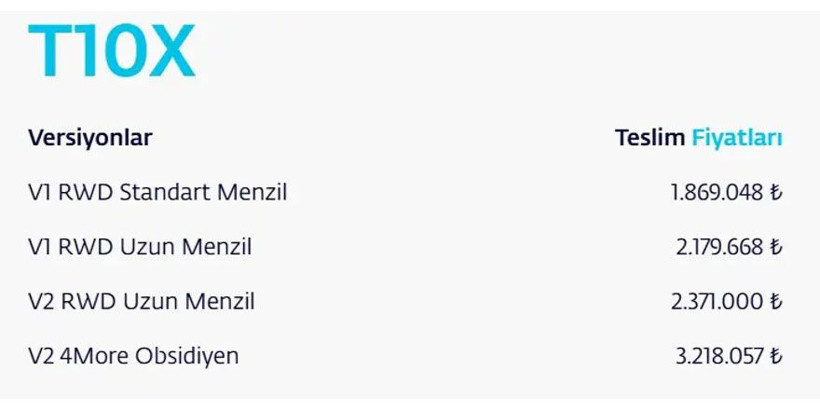Click the 2.179.668 price value

pyautogui.click(x=719, y=247)
